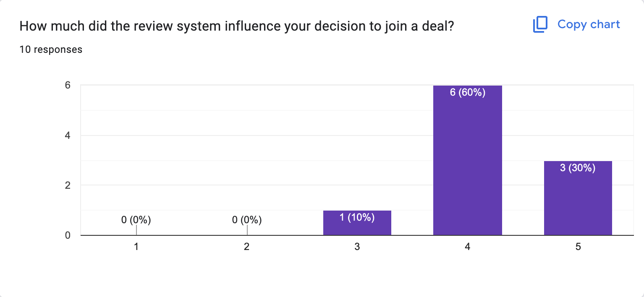Click the short purple bar for rating 3
The height and width of the screenshot is (297, 644).
click(x=357, y=227)
